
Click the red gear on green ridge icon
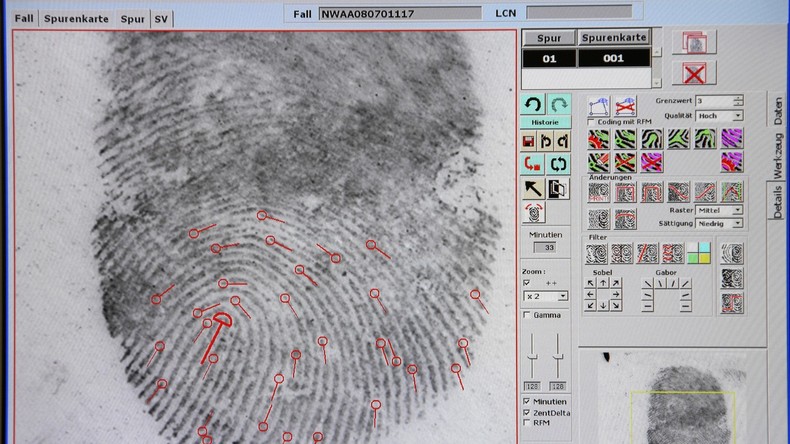point(599,139)
